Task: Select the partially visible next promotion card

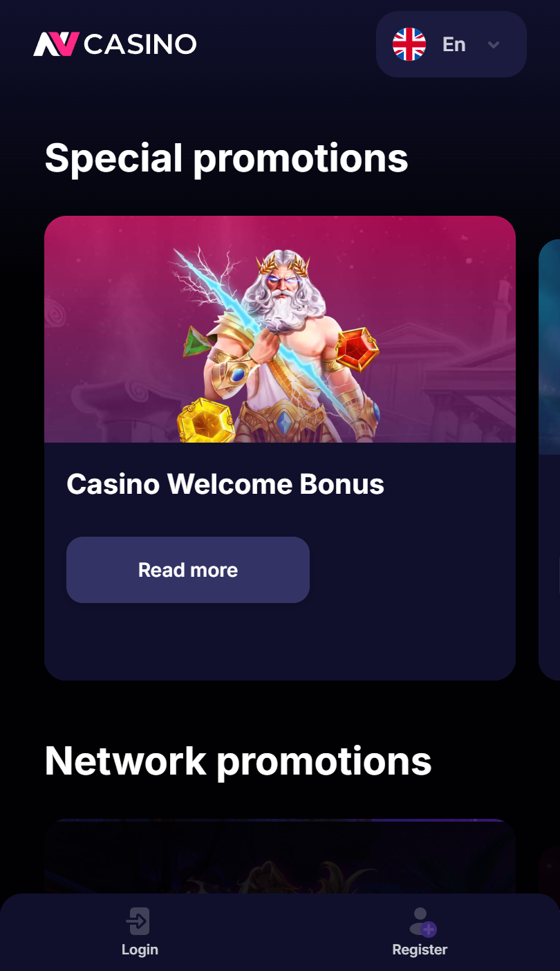Action: point(549,460)
